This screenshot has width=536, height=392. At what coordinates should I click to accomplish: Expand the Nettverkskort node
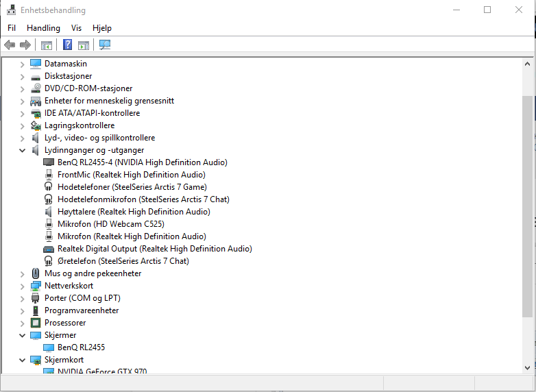[x=22, y=286]
